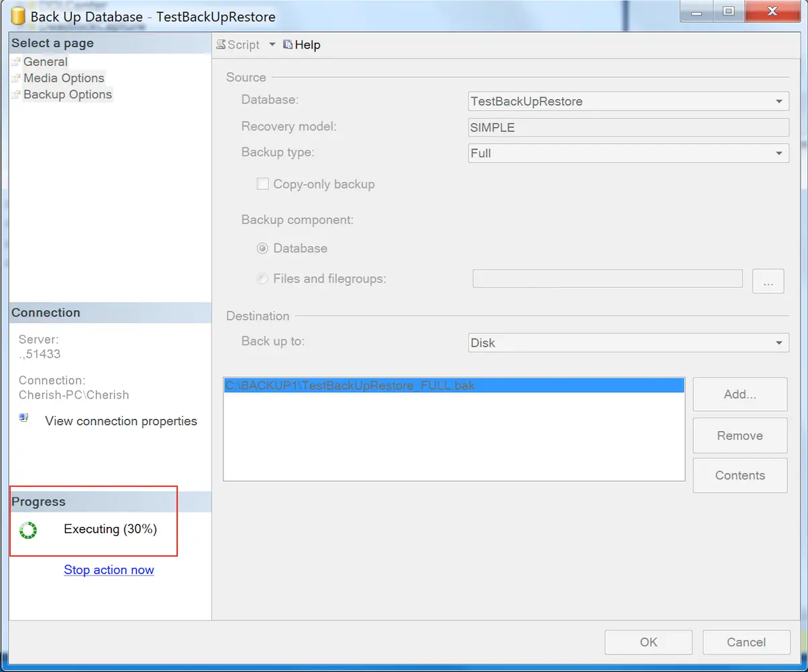The image size is (808, 672).
Task: Click the OK button
Action: click(x=648, y=642)
